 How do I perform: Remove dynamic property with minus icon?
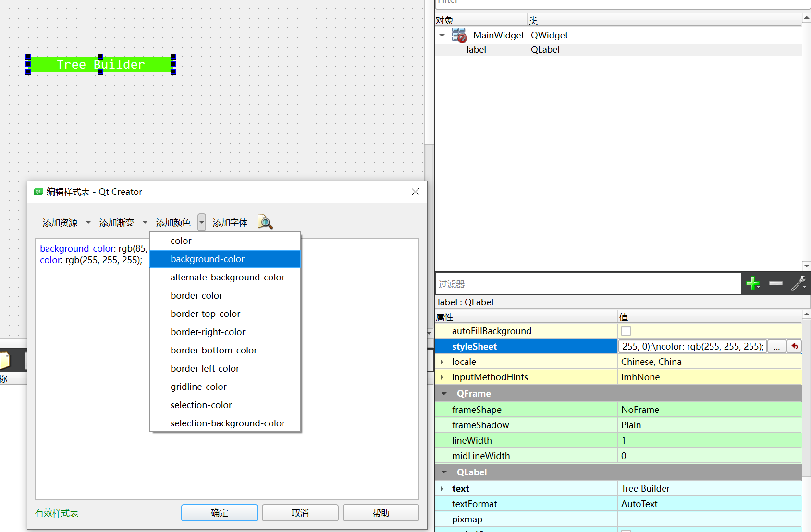tap(776, 284)
